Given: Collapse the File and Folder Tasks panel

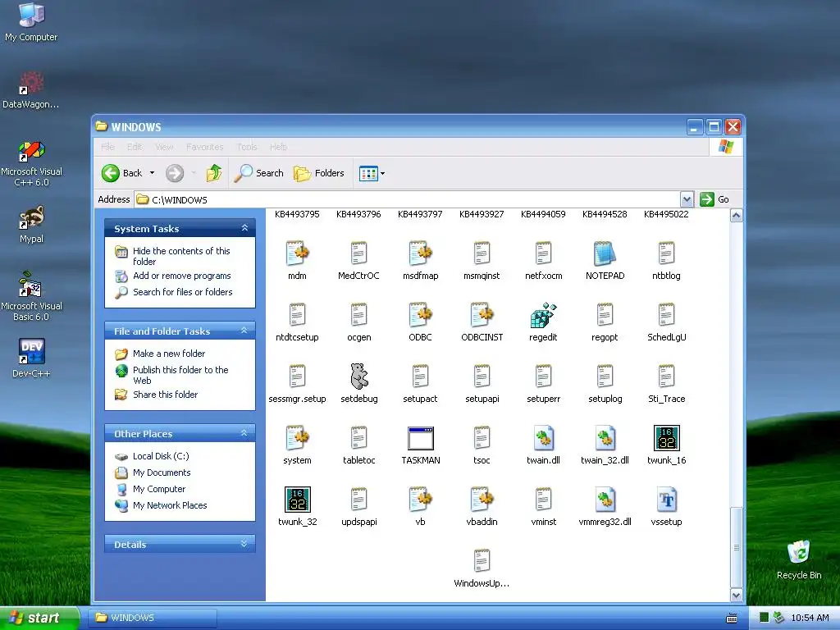Looking at the screenshot, I should pos(244,331).
